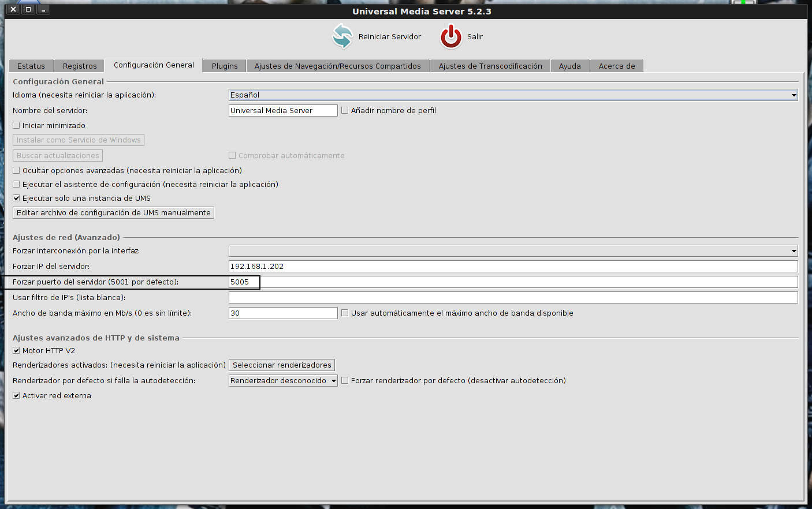Select the Configuración General tab

[154, 65]
